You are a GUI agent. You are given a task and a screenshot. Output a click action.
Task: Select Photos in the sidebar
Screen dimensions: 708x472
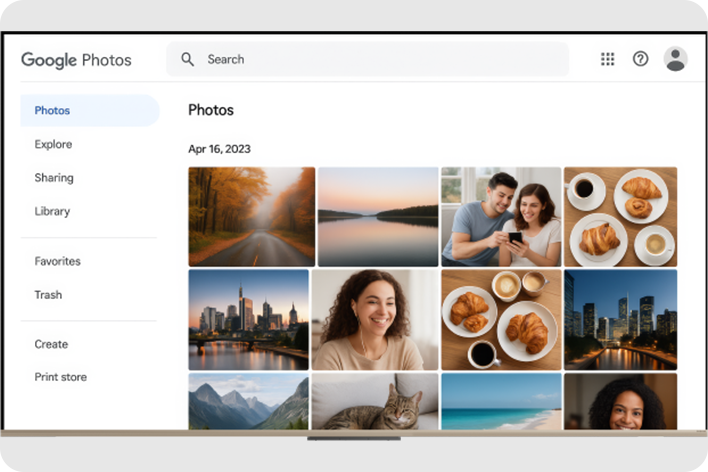pyautogui.click(x=53, y=110)
